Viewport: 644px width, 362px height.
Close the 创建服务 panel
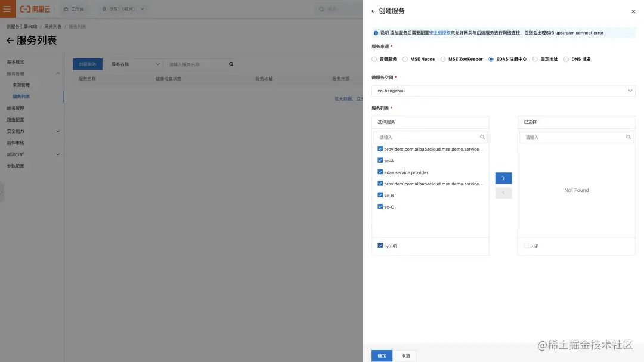pyautogui.click(x=633, y=11)
